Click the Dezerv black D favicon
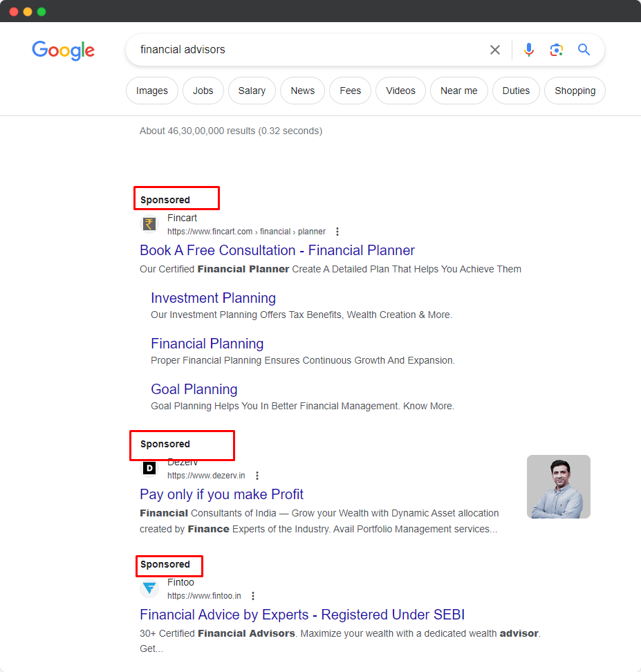The height and width of the screenshot is (672, 641). coord(149,468)
